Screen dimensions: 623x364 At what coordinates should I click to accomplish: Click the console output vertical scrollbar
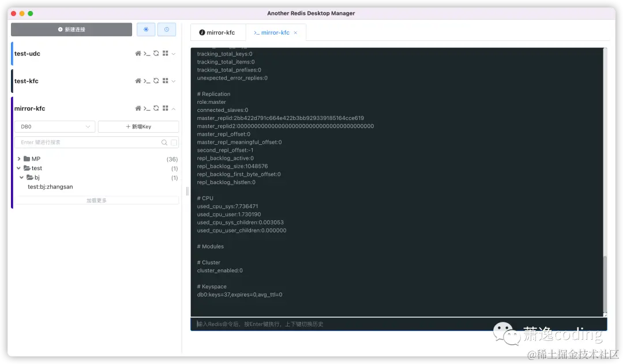(605, 284)
